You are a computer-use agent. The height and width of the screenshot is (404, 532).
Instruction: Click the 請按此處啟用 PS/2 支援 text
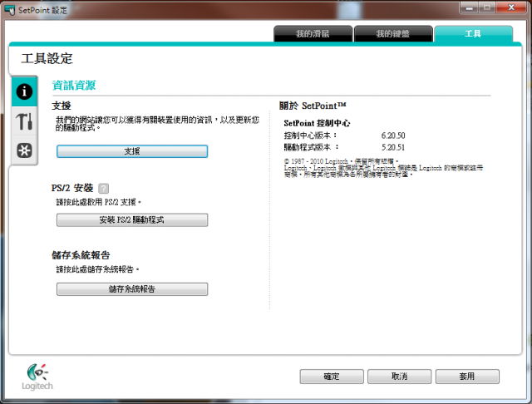point(98,203)
